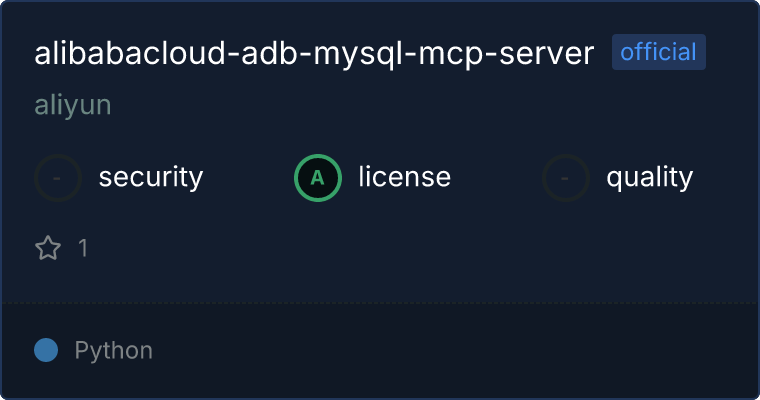Viewport: 760px width, 400px height.
Task: Click the dash inside the quality circle
Action: coord(564,178)
